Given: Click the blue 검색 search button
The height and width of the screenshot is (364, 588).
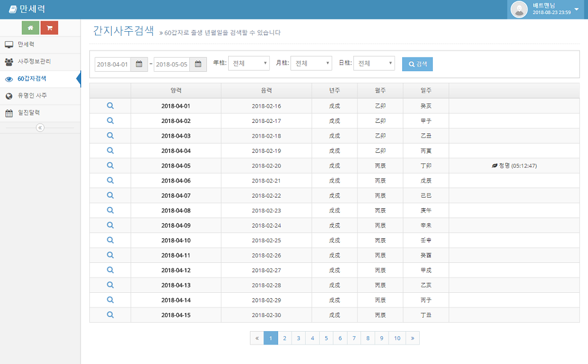Looking at the screenshot, I should tap(417, 64).
